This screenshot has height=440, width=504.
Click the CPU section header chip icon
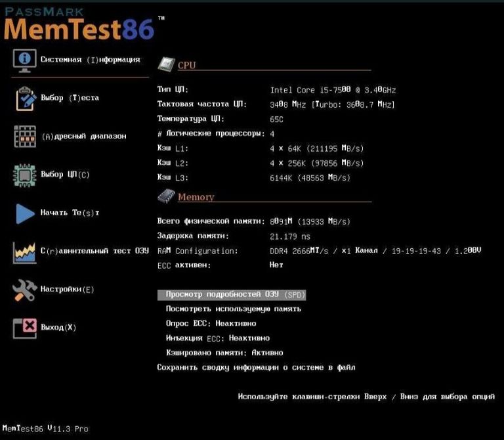pos(166,64)
